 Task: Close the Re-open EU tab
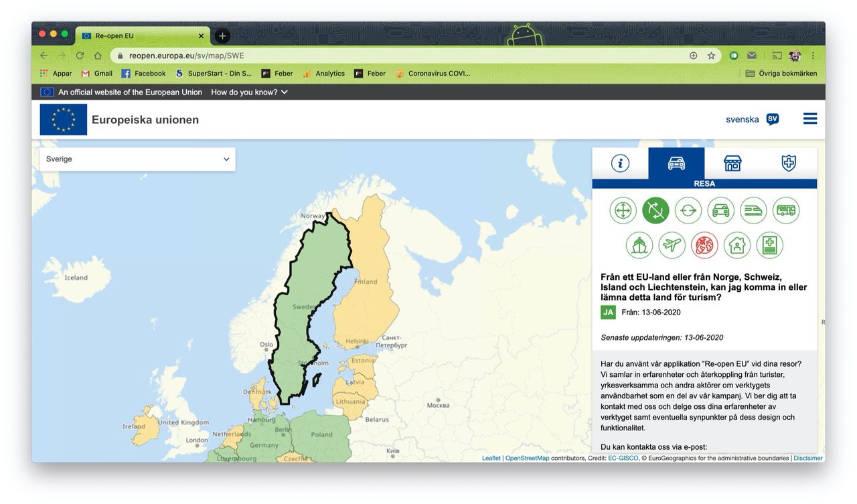point(201,36)
